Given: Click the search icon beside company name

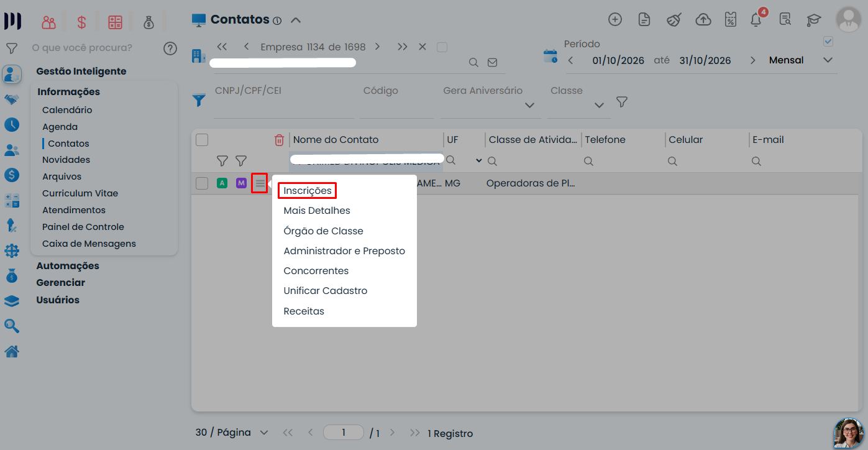Looking at the screenshot, I should pos(473,62).
